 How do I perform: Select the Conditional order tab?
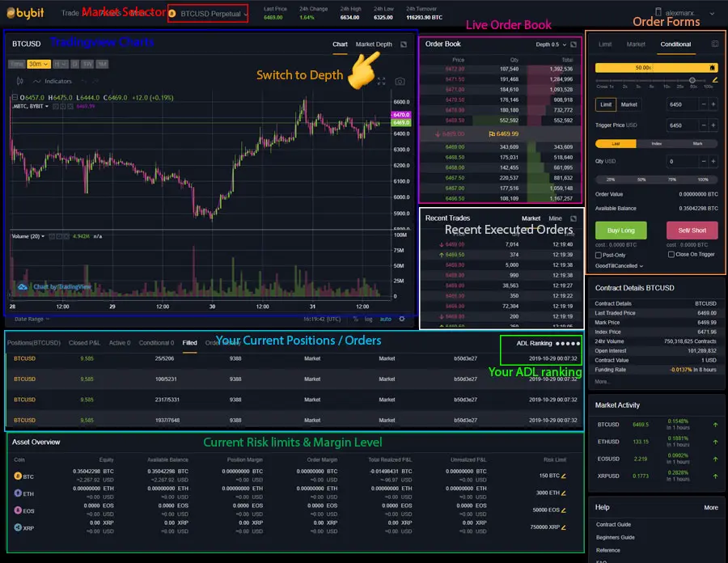[675, 44]
